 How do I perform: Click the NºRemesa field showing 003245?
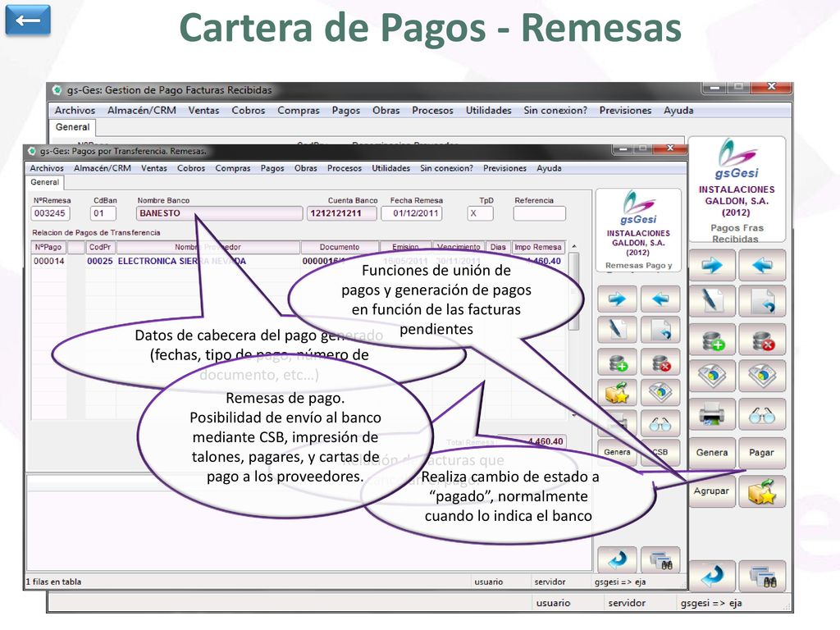[50, 213]
